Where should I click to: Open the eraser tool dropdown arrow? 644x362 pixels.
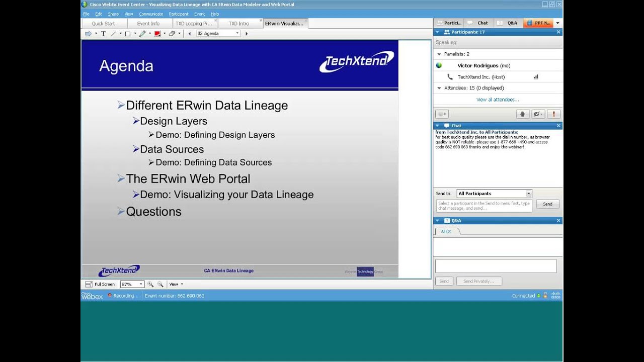(x=179, y=34)
